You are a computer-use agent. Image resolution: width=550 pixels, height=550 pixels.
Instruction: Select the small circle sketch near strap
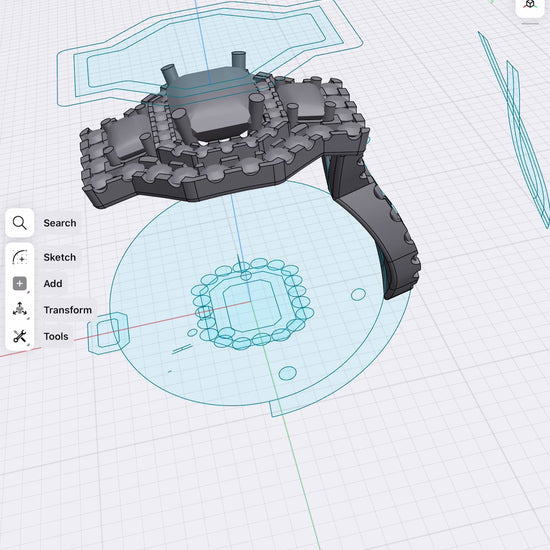click(358, 294)
